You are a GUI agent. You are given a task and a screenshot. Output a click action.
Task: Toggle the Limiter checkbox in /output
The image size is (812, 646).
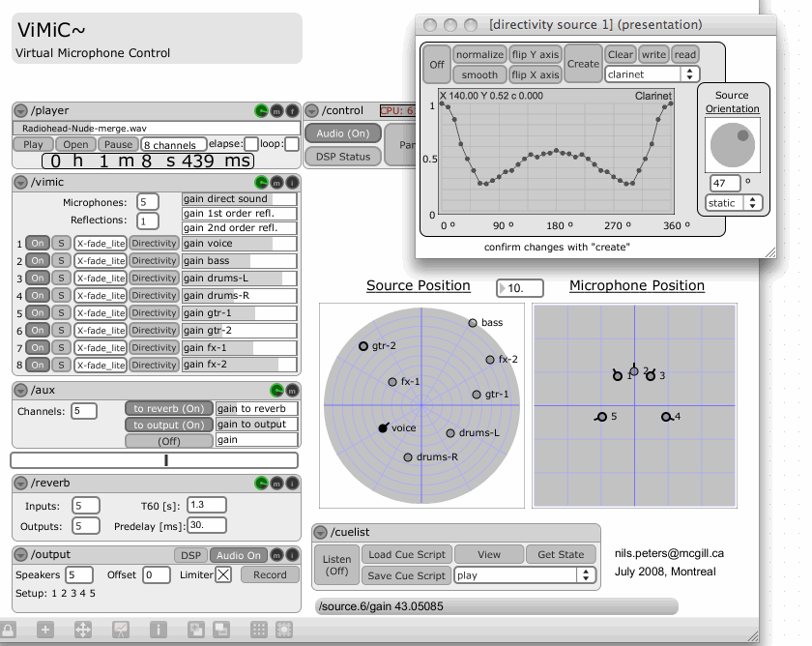coord(223,574)
